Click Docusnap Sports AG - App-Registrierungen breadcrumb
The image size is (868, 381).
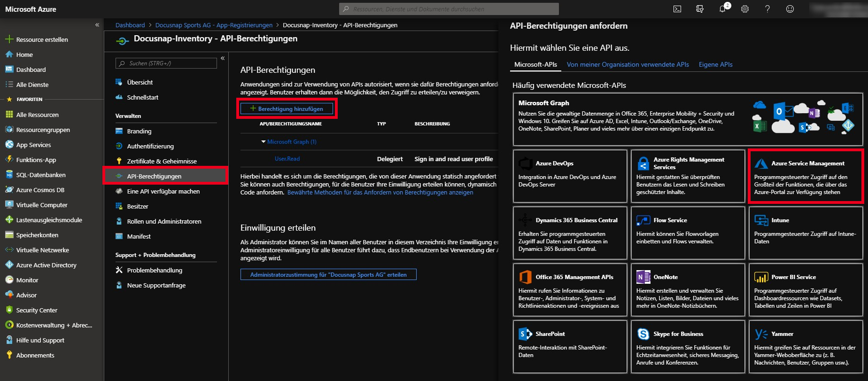click(214, 25)
